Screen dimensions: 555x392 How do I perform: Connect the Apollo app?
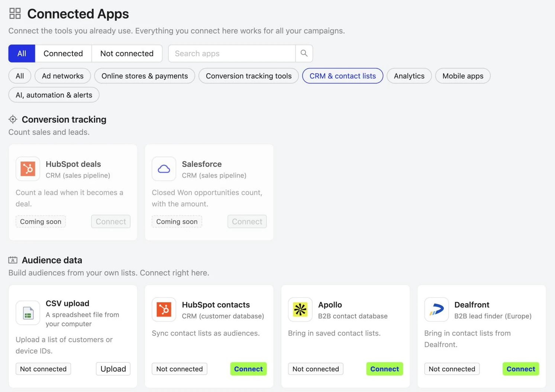[x=385, y=369]
